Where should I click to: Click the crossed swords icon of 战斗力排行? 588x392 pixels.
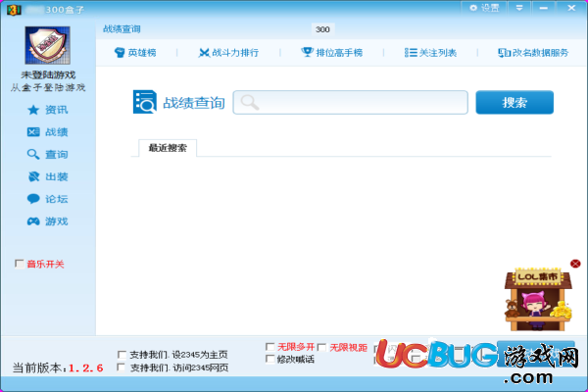click(x=204, y=53)
